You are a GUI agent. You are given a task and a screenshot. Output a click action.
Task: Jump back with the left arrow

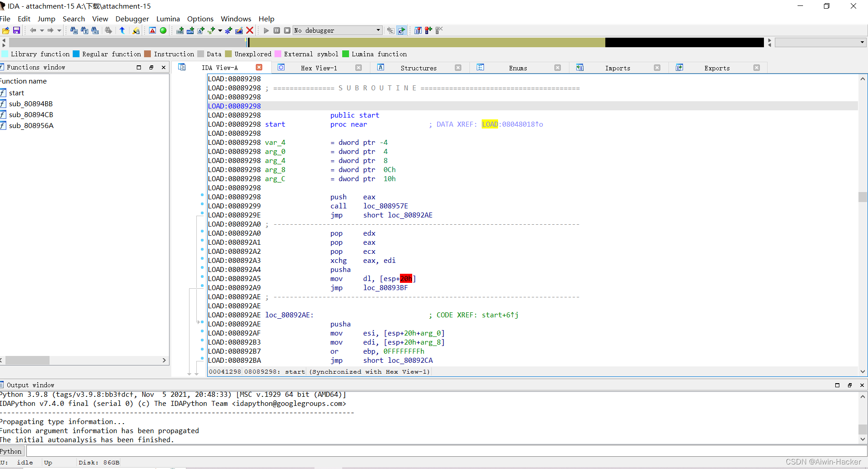pos(33,30)
